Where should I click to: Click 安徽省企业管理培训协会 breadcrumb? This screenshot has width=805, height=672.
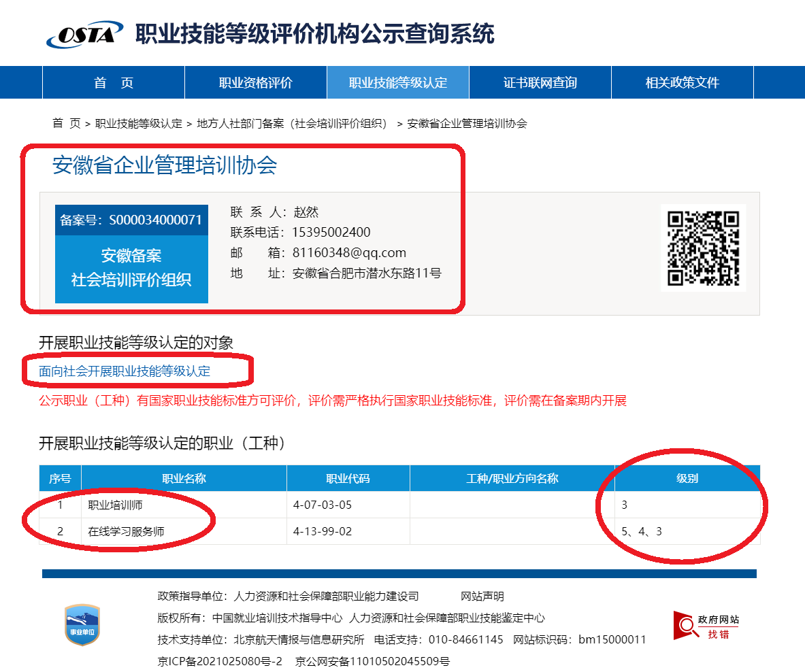(x=467, y=124)
